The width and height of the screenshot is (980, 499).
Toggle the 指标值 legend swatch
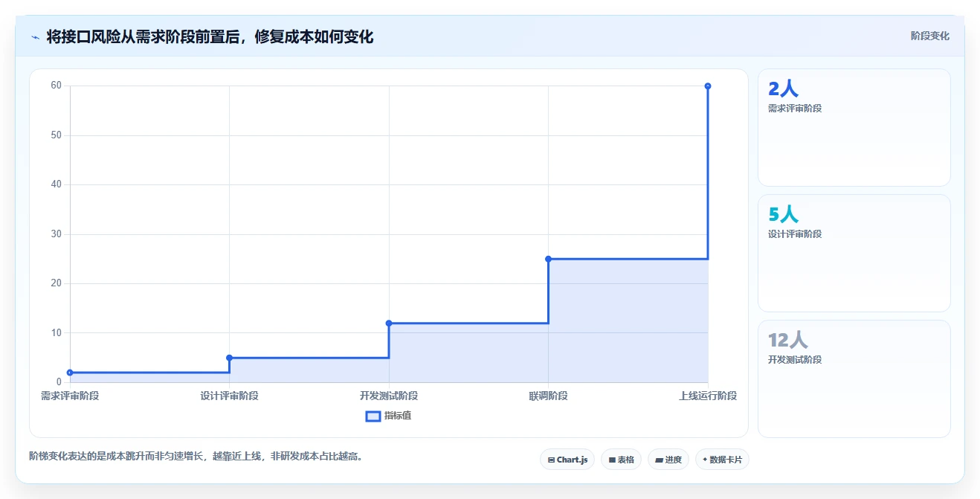click(x=373, y=416)
